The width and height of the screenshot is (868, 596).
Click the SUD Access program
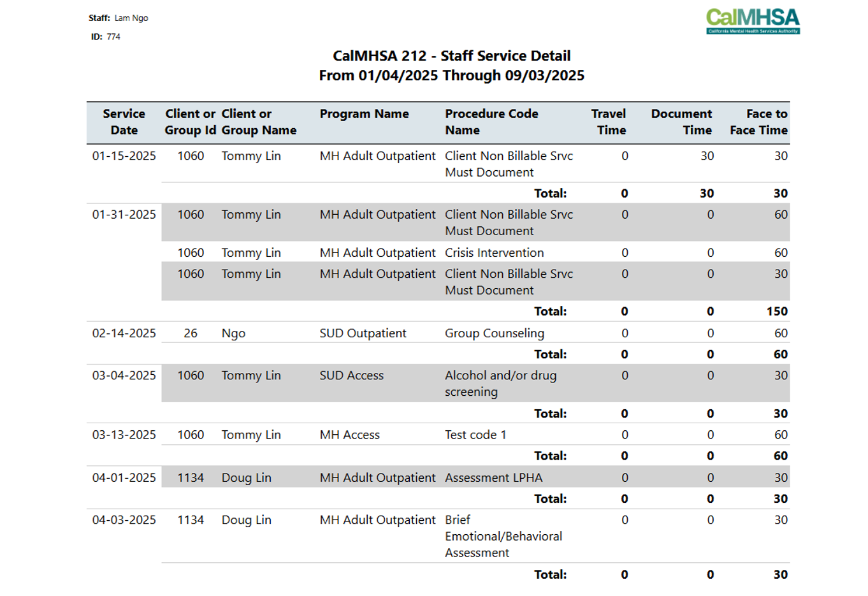(352, 375)
